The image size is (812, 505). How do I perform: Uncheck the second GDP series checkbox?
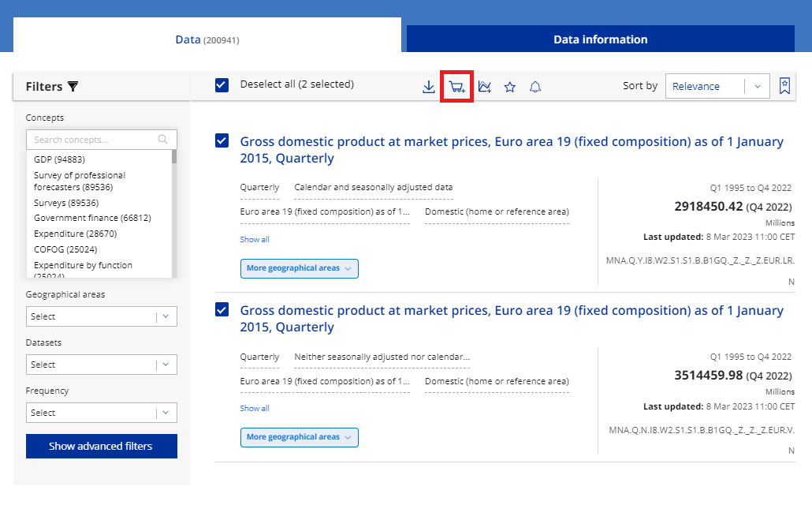pyautogui.click(x=222, y=310)
